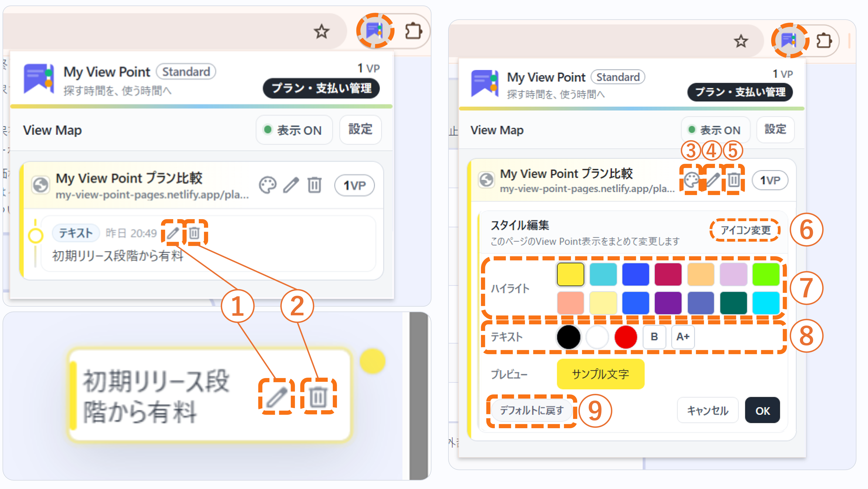Open extensions puzzle icon in left browser window
The width and height of the screenshot is (868, 489).
[413, 31]
